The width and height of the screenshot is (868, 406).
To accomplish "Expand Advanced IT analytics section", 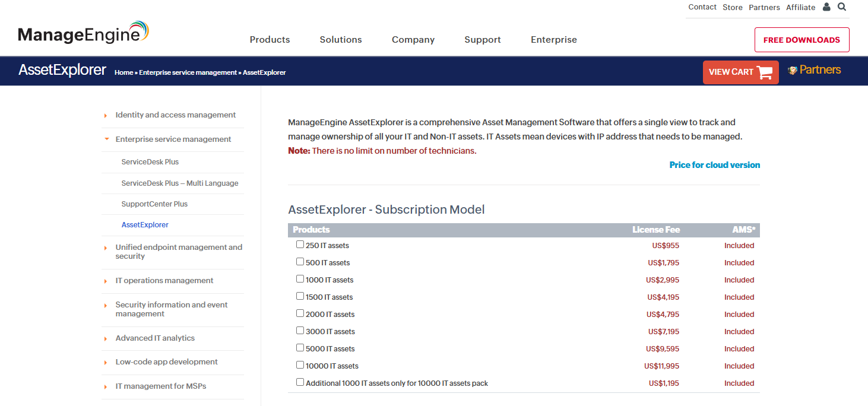I will pos(106,338).
